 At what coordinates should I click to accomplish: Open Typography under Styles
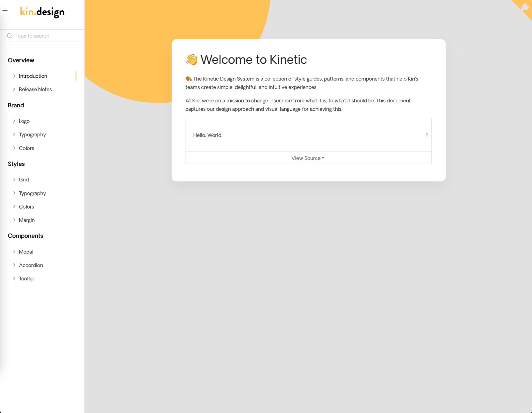pos(32,193)
